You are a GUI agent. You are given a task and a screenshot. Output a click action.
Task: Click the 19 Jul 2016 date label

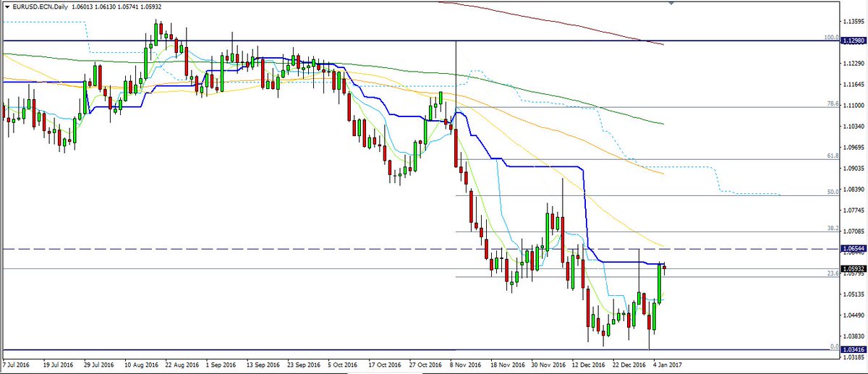coord(59,366)
